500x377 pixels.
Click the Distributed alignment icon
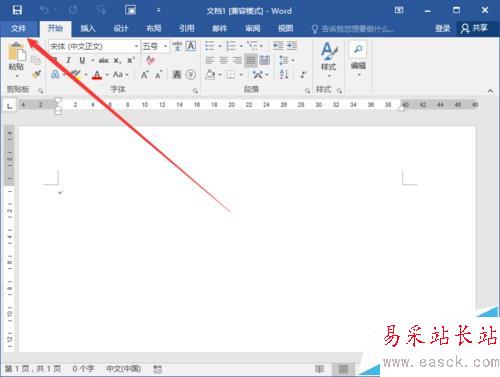point(264,60)
